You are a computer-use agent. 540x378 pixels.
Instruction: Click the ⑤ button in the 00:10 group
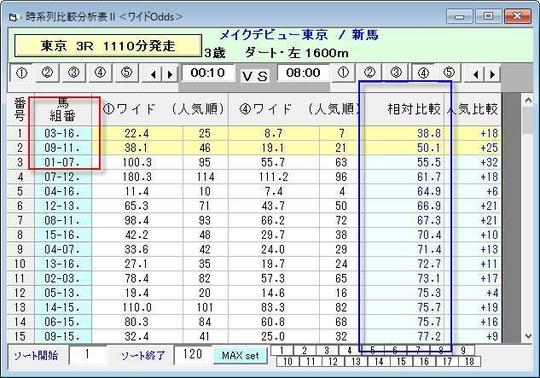[x=127, y=73]
